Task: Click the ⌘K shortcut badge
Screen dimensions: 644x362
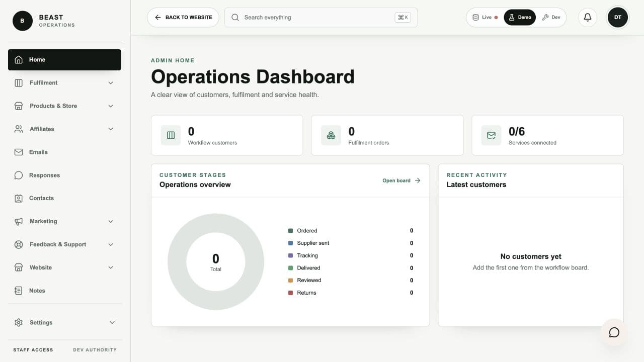Action: pyautogui.click(x=403, y=18)
